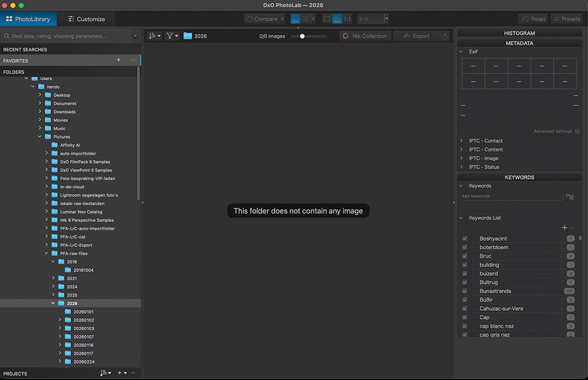This screenshot has height=380, width=588.
Task: Click the Advanced settings link
Action: pyautogui.click(x=552, y=131)
